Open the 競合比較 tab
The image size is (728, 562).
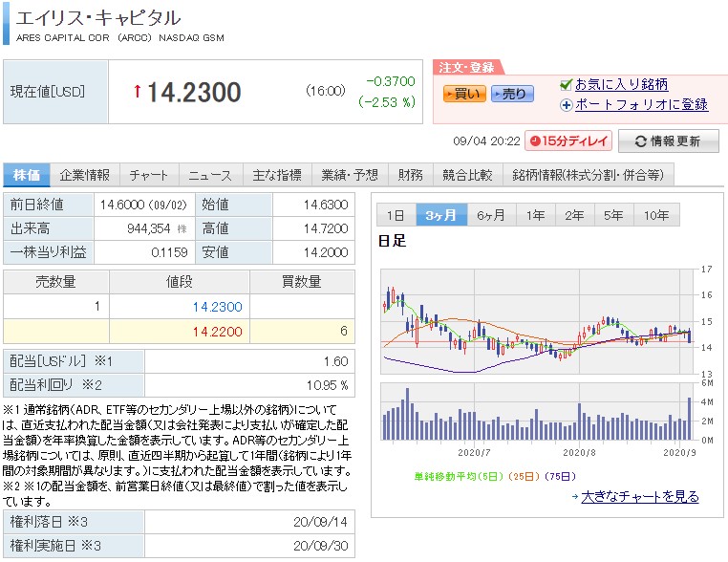(x=467, y=175)
